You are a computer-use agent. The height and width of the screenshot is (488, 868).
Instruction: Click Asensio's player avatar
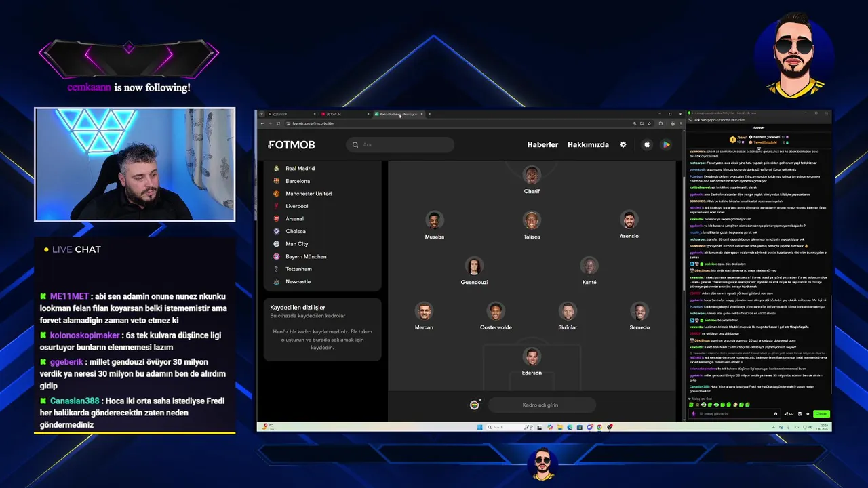(x=629, y=220)
